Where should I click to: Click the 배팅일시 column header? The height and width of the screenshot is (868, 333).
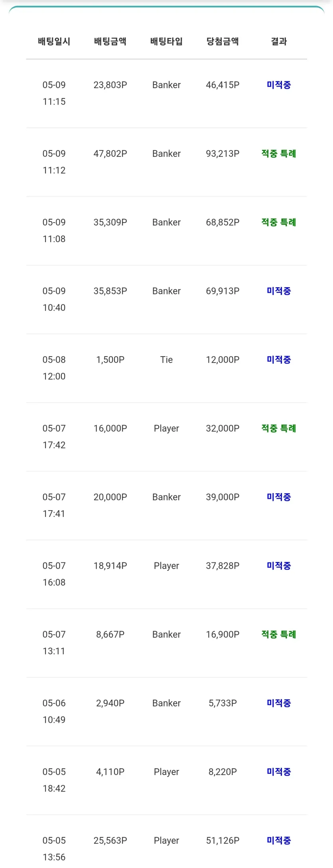(54, 41)
